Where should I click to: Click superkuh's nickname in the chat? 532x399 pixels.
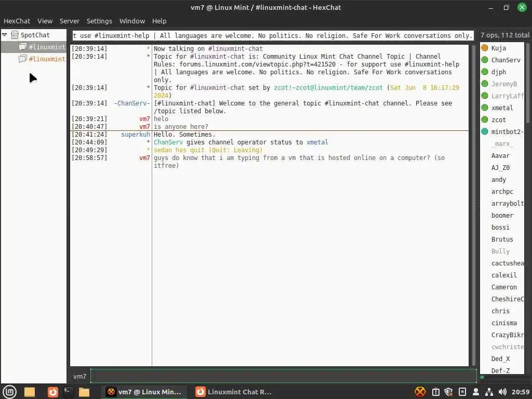pyautogui.click(x=136, y=135)
